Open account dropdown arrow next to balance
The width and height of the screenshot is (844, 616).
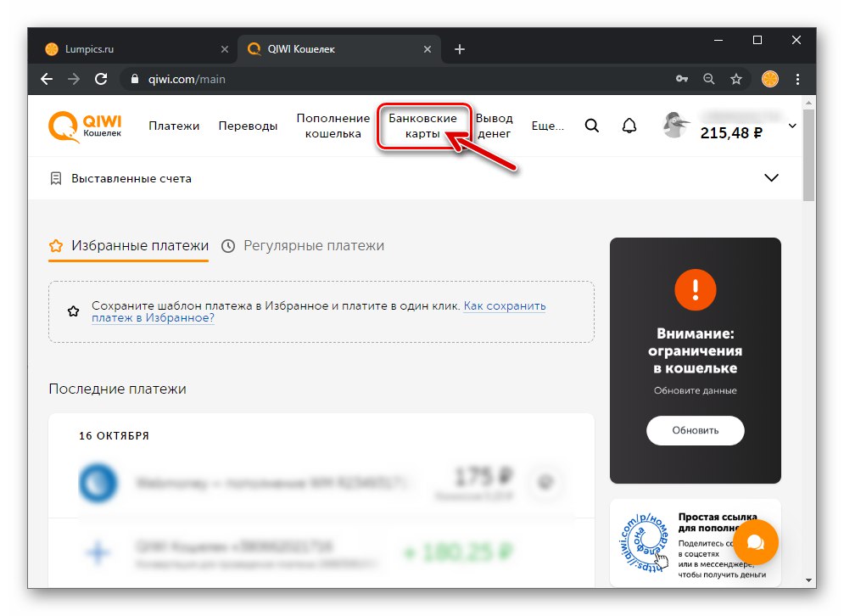[792, 126]
